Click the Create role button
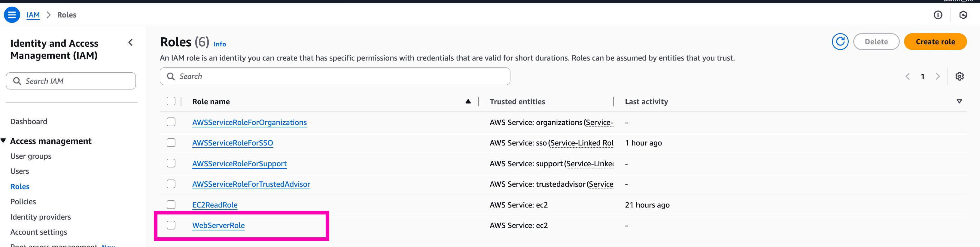Viewport: 980px width, 247px height. click(935, 42)
